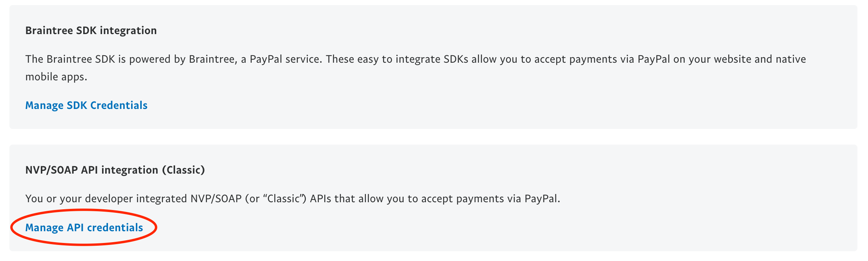Click the NVP/SOAP description sentence
This screenshot has height=261, width=868.
pyautogui.click(x=292, y=199)
